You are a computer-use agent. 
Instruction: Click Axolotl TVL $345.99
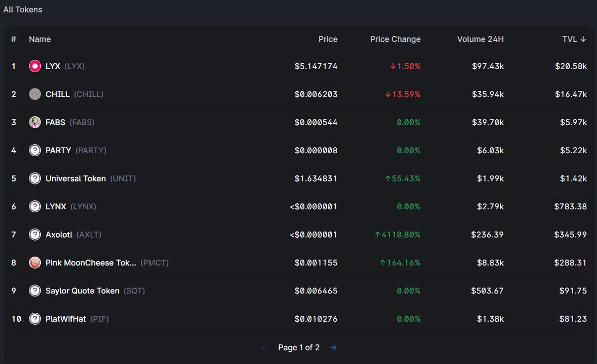point(571,235)
